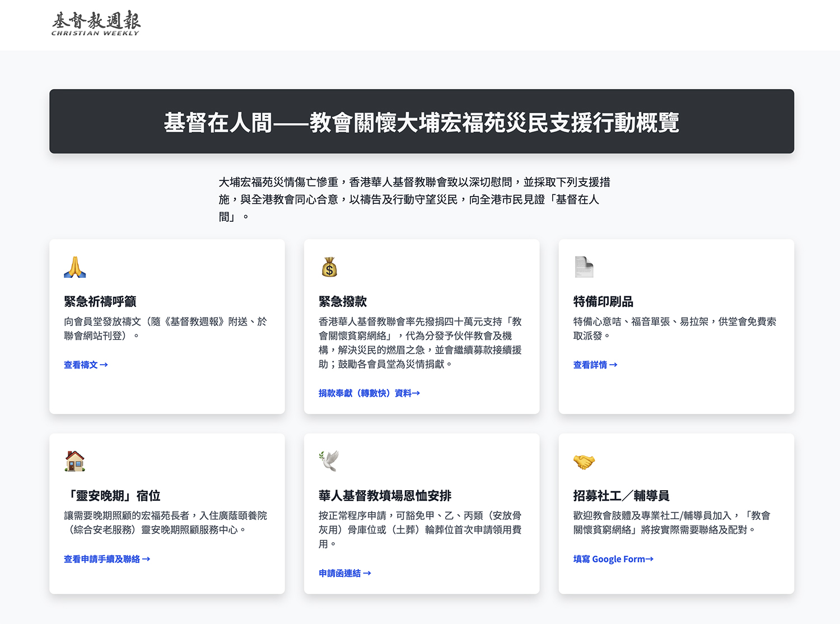Click the Christian Weekly logo

coord(96,24)
